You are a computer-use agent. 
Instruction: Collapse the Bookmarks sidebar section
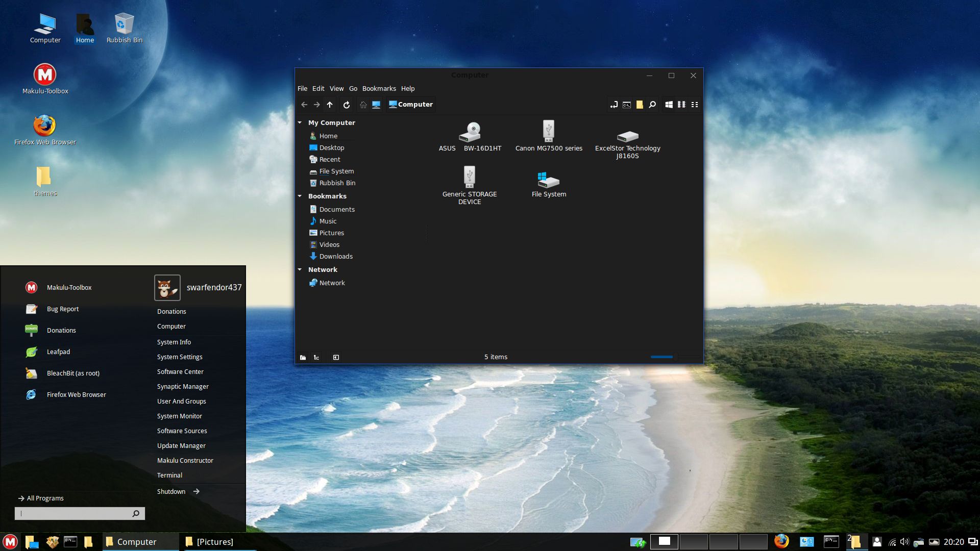pyautogui.click(x=300, y=196)
